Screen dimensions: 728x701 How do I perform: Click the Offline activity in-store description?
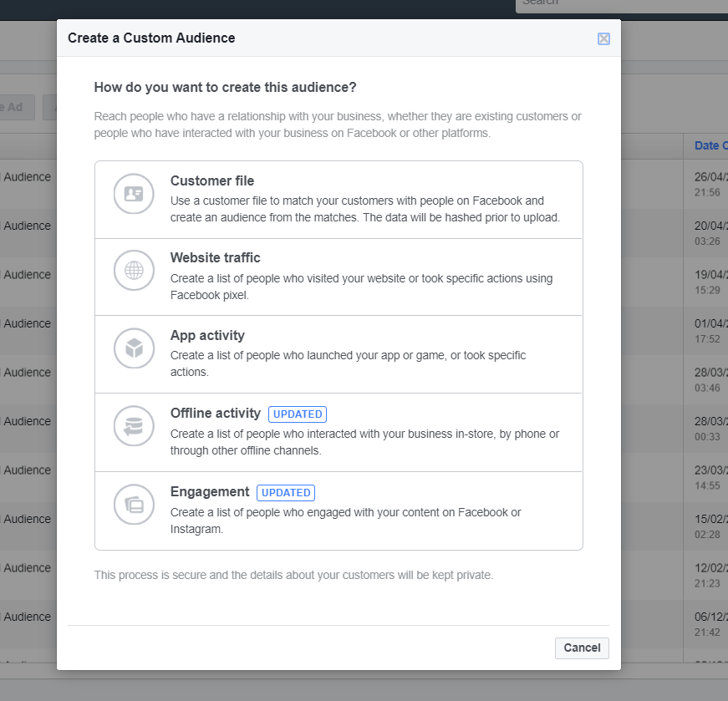pos(364,442)
